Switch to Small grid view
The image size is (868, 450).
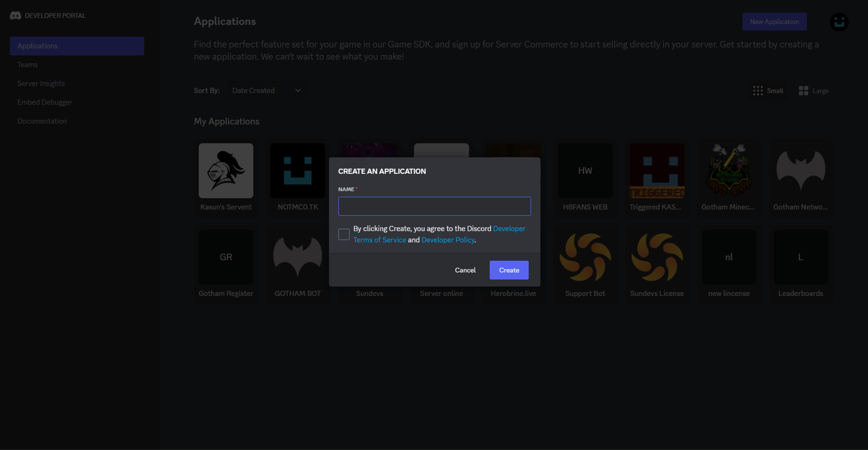coord(768,91)
